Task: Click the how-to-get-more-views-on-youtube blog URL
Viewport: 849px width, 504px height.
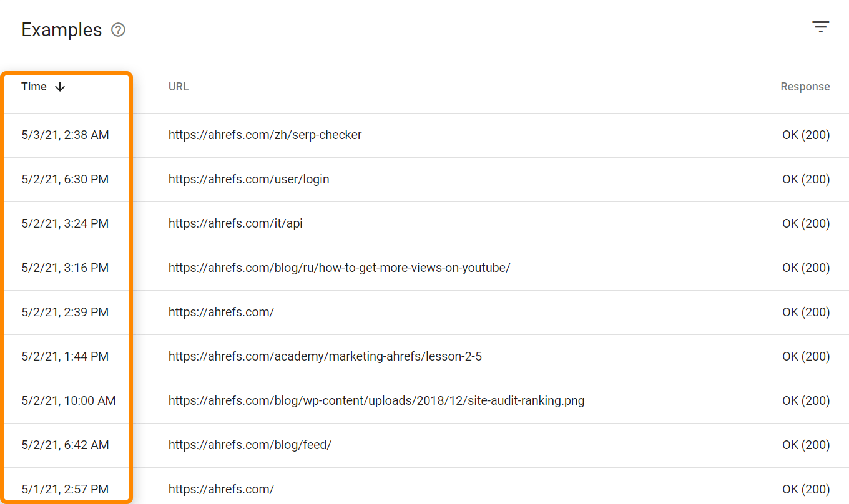Action: [x=339, y=268]
